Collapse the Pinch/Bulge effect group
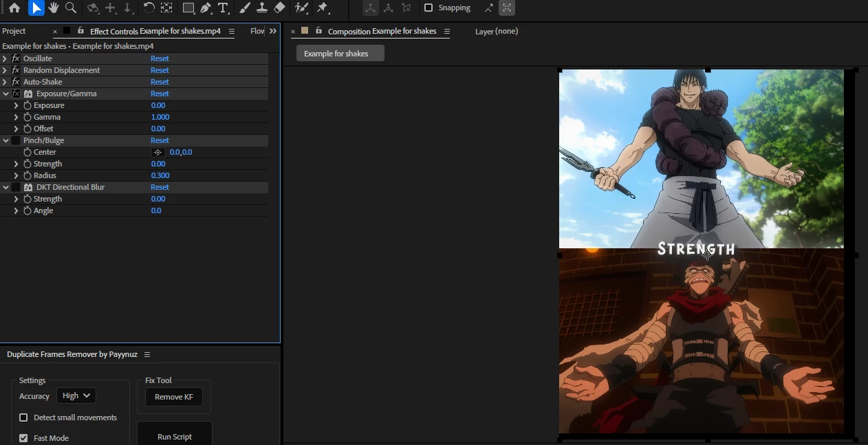868x445 pixels. (x=6, y=140)
